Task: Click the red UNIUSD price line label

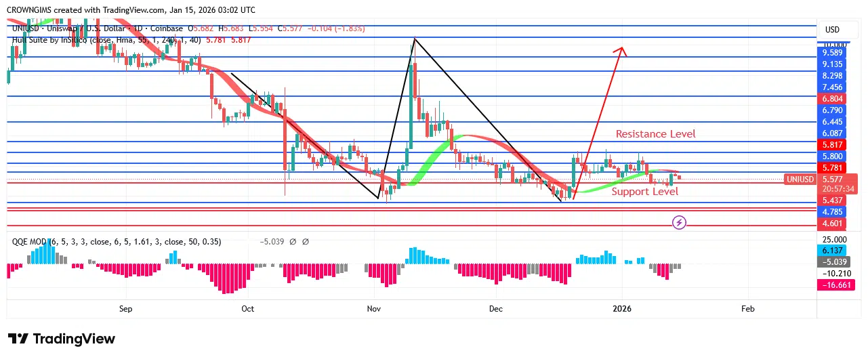Action: (x=799, y=179)
